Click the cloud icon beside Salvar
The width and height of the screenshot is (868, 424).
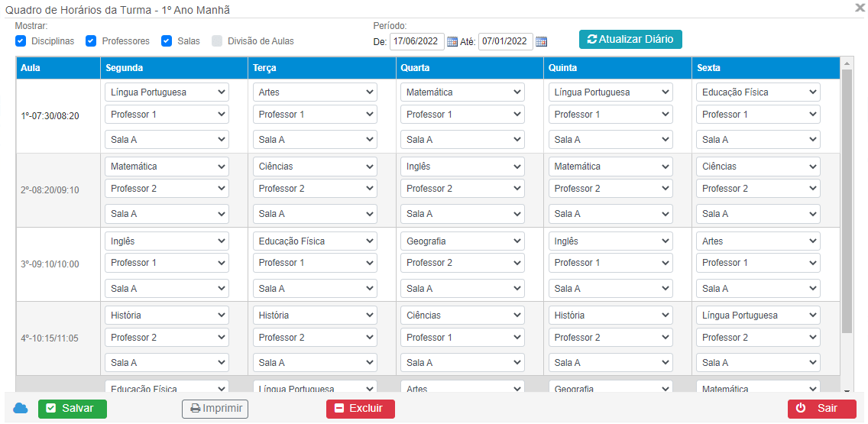tap(21, 409)
